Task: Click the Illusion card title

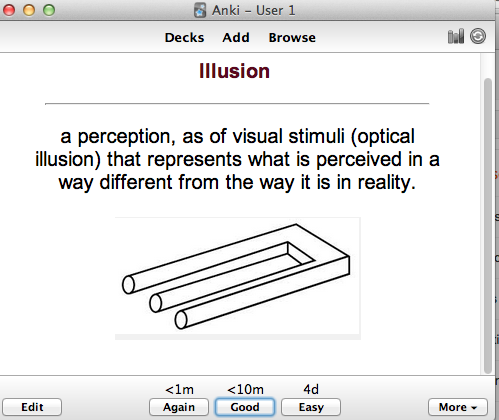Action: tap(234, 71)
